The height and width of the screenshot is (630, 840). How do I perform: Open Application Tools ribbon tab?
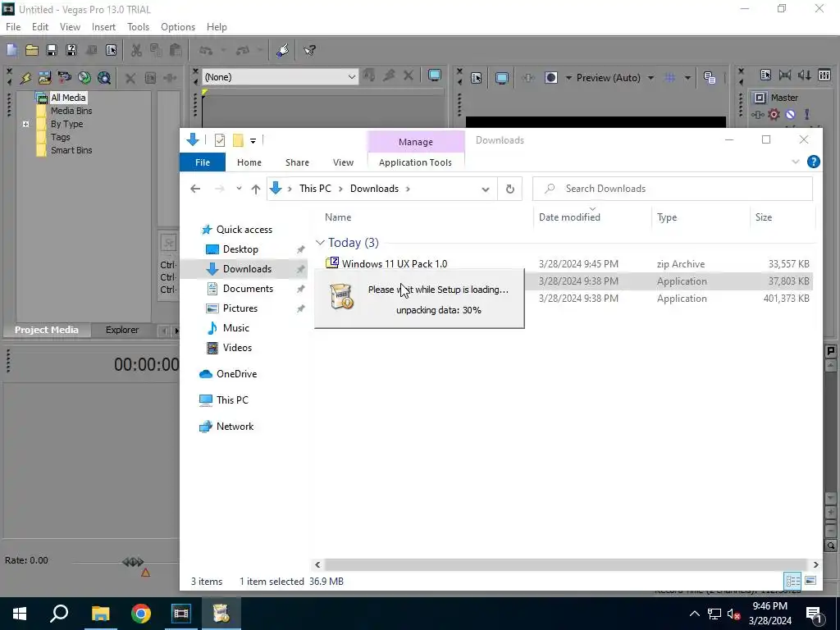(415, 162)
